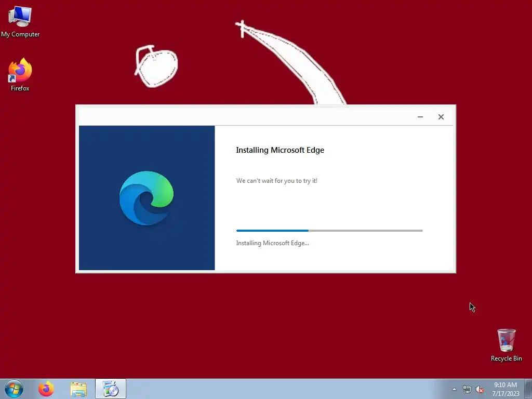Select the Recycle Bin icon
532x399 pixels.
[x=506, y=345]
